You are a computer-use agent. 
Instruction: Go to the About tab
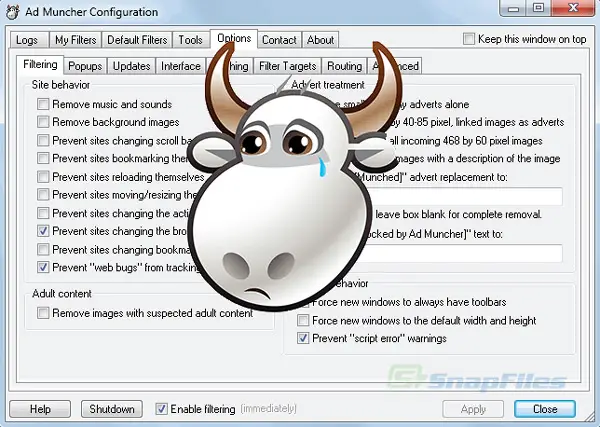(x=320, y=40)
